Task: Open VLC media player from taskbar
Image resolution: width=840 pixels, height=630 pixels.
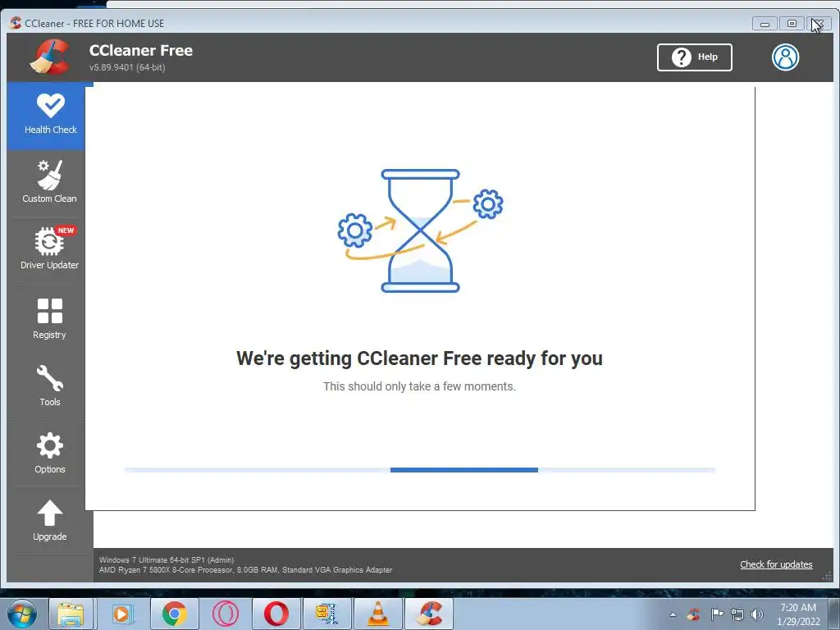Action: (378, 614)
